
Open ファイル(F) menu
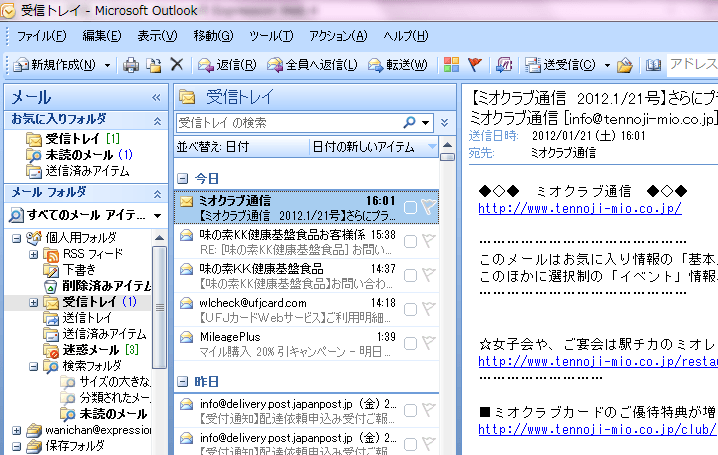pyautogui.click(x=41, y=36)
